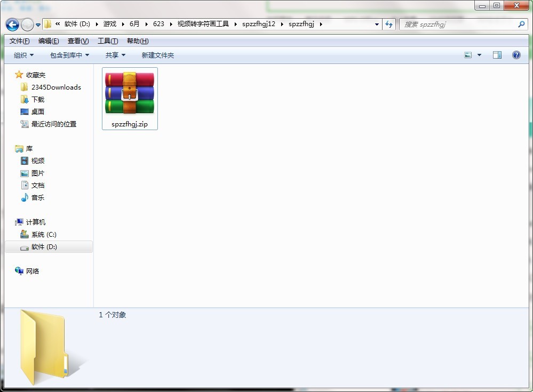Click the 新建文件夹 button

tap(158, 55)
